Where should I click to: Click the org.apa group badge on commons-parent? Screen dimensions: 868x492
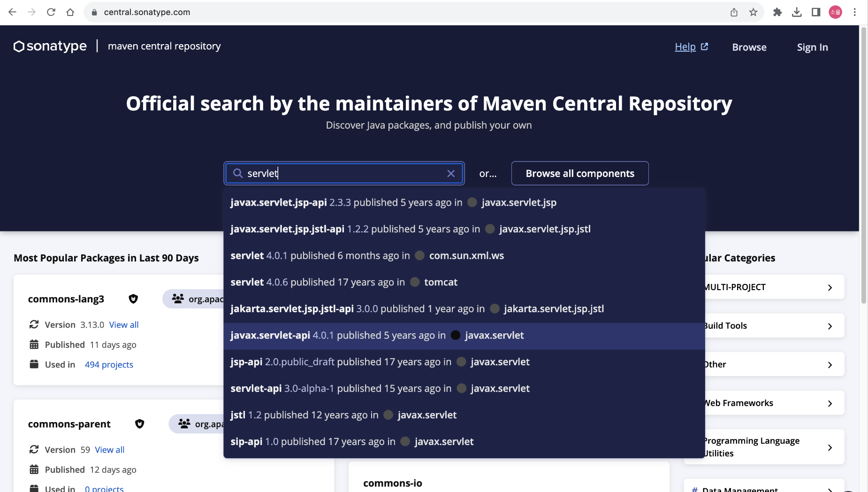click(197, 424)
